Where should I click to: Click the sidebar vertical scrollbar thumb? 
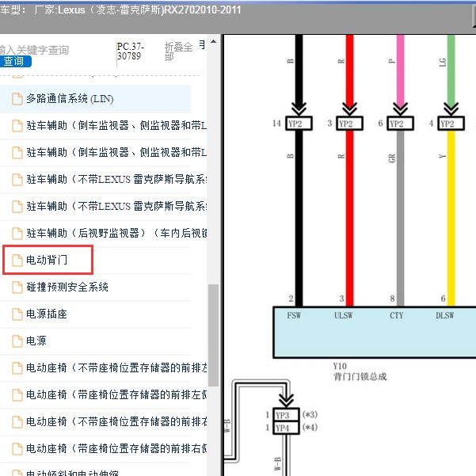(x=214, y=335)
